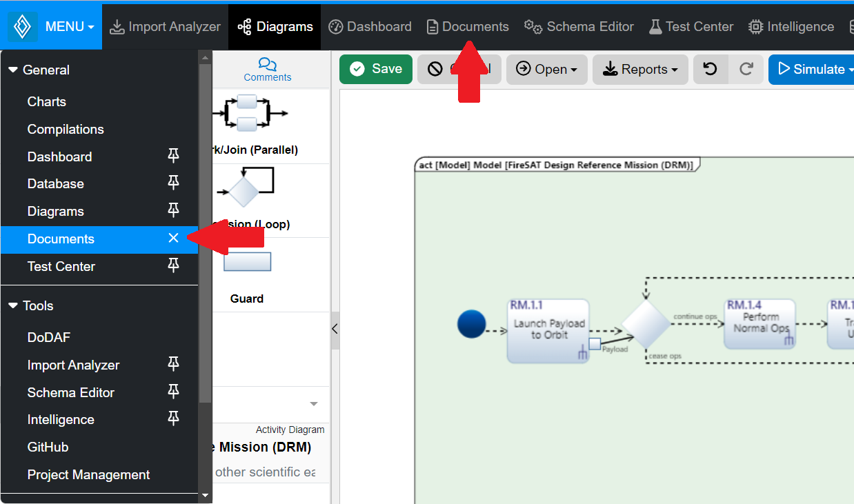Click the redo arrow icon
The image size is (854, 504).
[746, 69]
